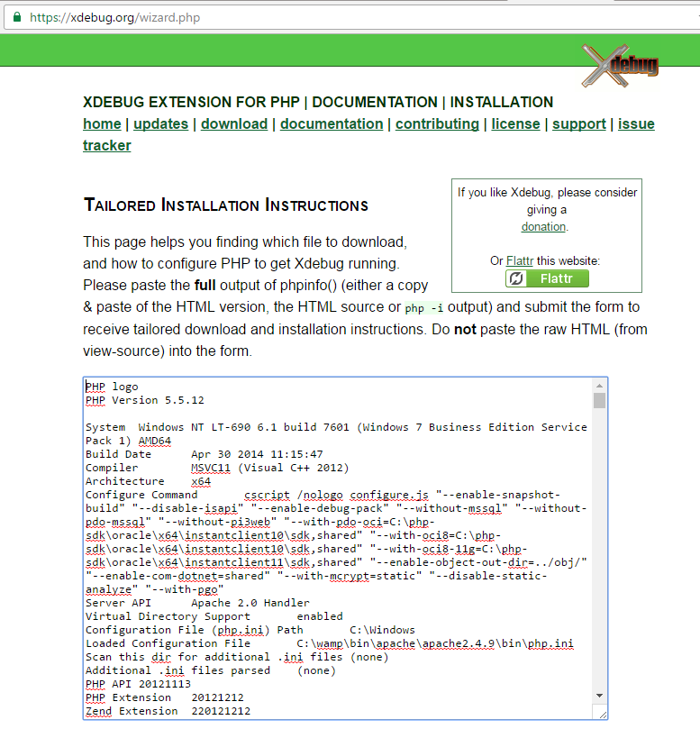Open the support link

[x=579, y=123]
